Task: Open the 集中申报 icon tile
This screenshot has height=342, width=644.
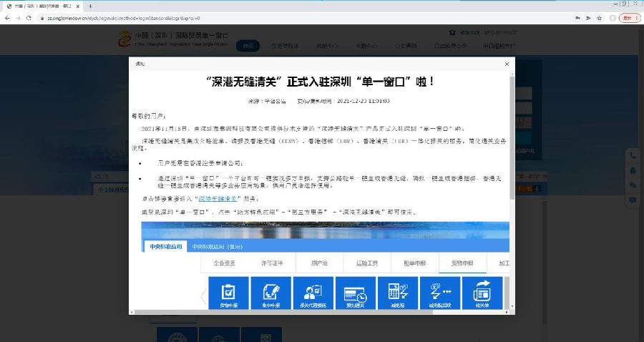Action: [x=271, y=293]
